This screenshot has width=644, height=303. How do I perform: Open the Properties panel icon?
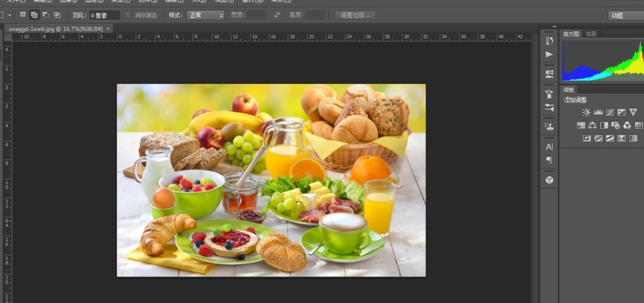549,73
